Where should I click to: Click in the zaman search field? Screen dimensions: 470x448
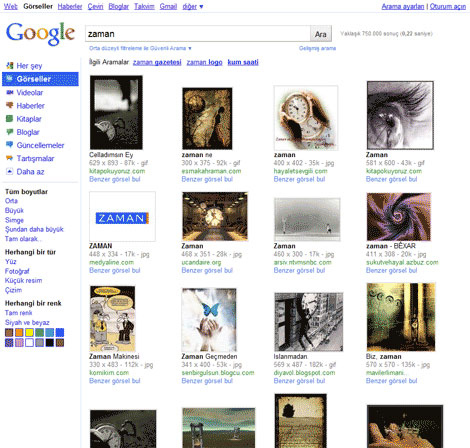tap(198, 34)
